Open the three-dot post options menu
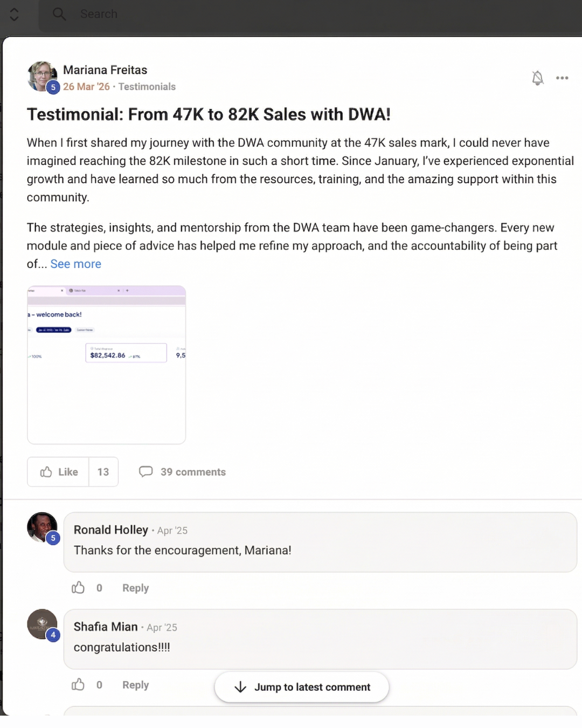 [x=562, y=78]
